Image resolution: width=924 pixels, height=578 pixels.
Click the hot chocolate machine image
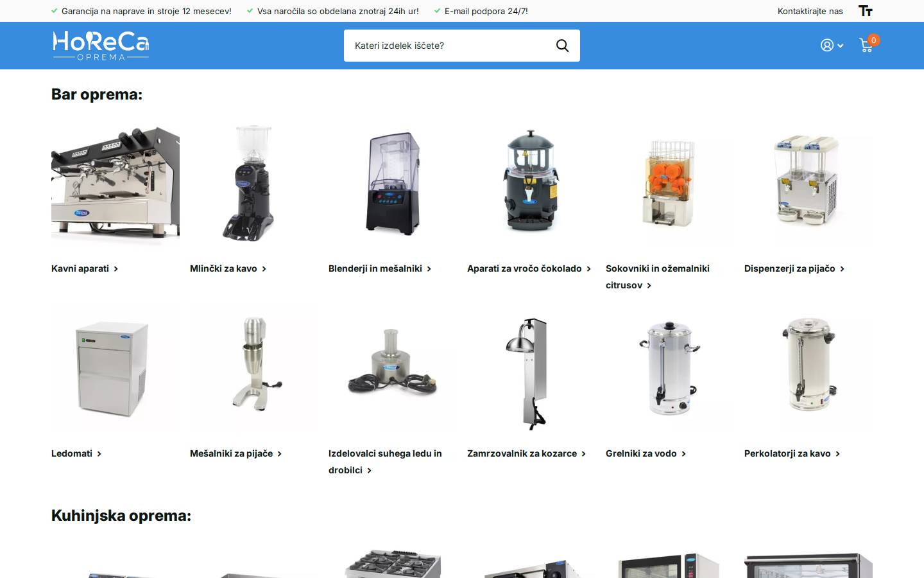coord(531,184)
